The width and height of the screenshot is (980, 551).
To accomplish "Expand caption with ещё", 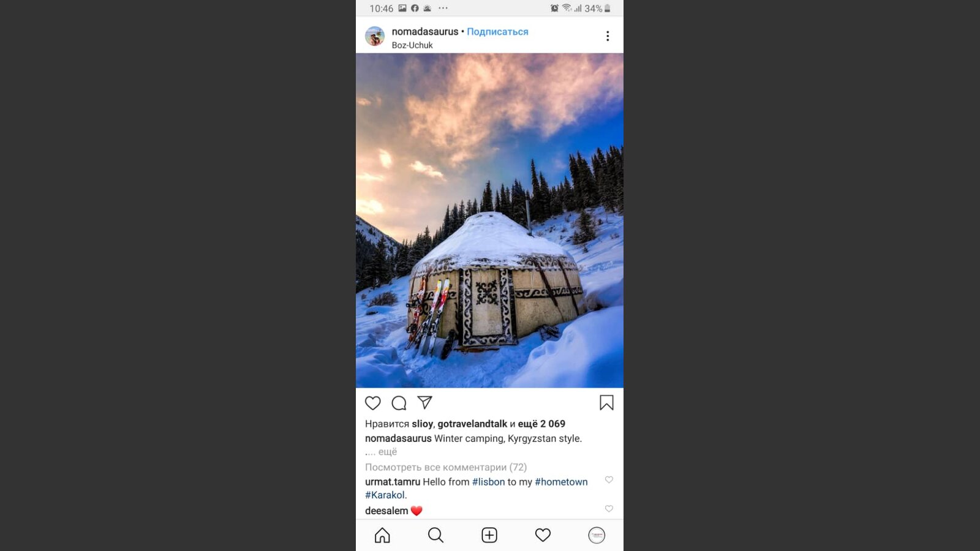I will coord(388,452).
